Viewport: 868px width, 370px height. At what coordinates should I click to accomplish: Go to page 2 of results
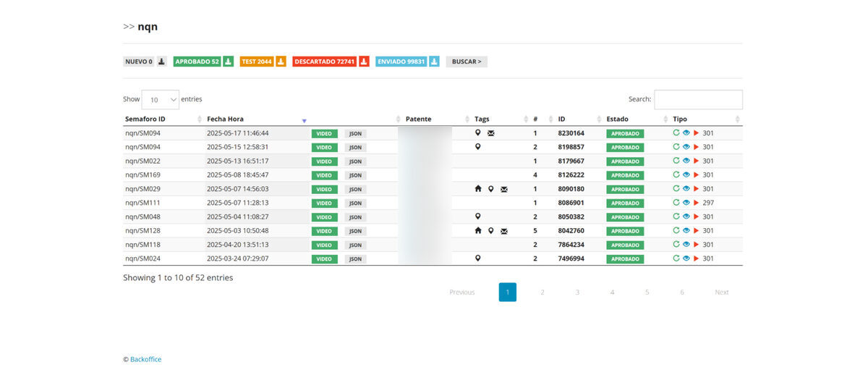point(542,293)
